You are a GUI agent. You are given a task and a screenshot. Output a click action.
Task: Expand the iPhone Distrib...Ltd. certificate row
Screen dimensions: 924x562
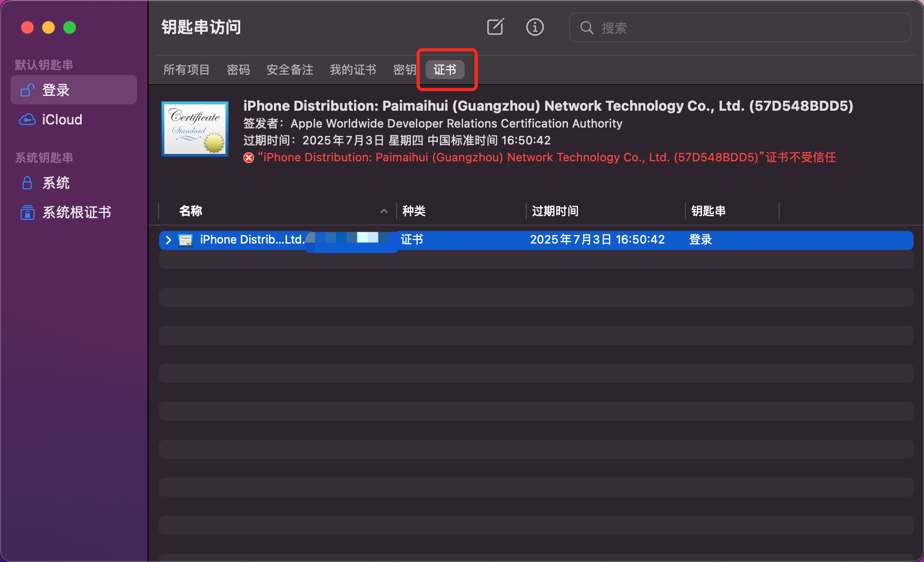(x=169, y=240)
